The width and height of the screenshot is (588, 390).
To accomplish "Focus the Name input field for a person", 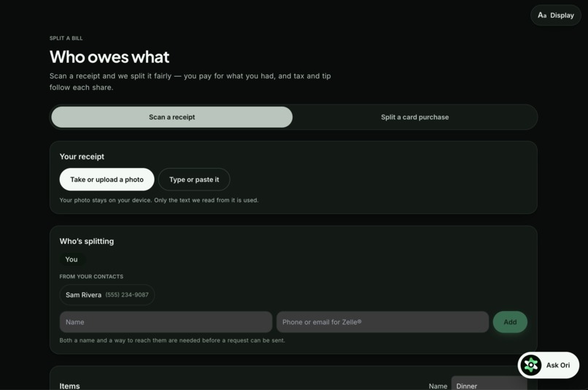I will click(x=166, y=322).
